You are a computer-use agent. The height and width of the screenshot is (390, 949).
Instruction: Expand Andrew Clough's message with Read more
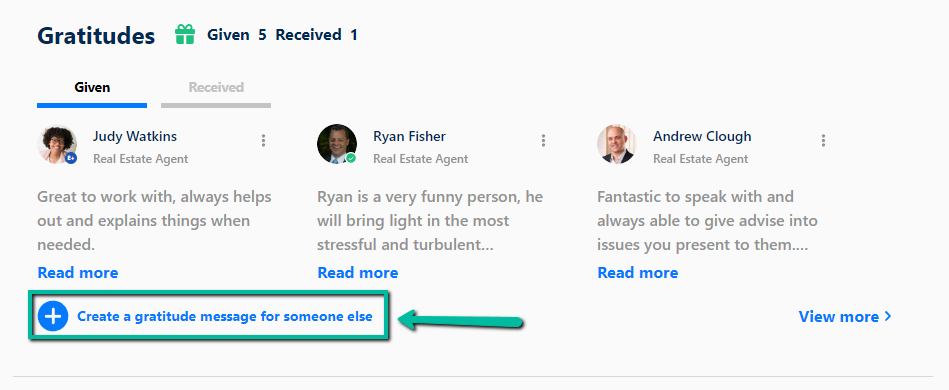coord(638,273)
